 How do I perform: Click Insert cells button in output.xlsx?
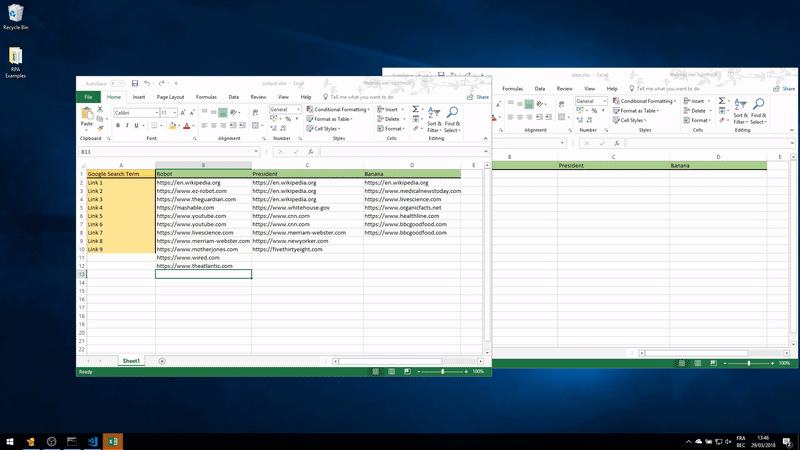[390, 110]
